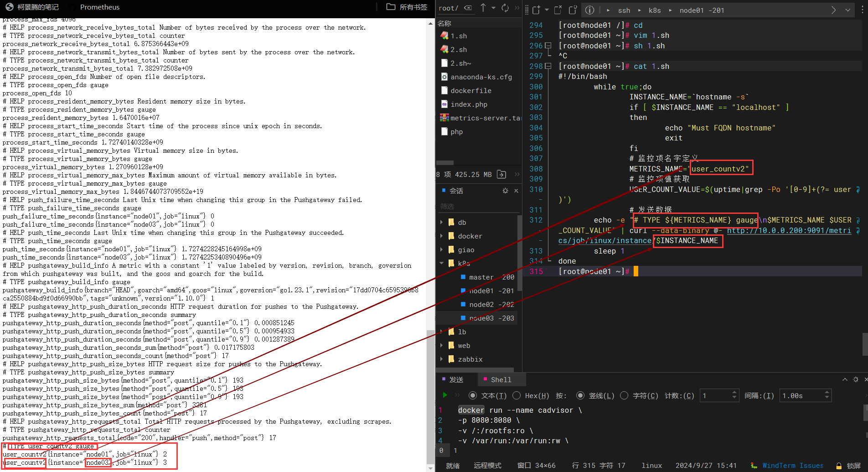Run the sender with the green play button

445,395
